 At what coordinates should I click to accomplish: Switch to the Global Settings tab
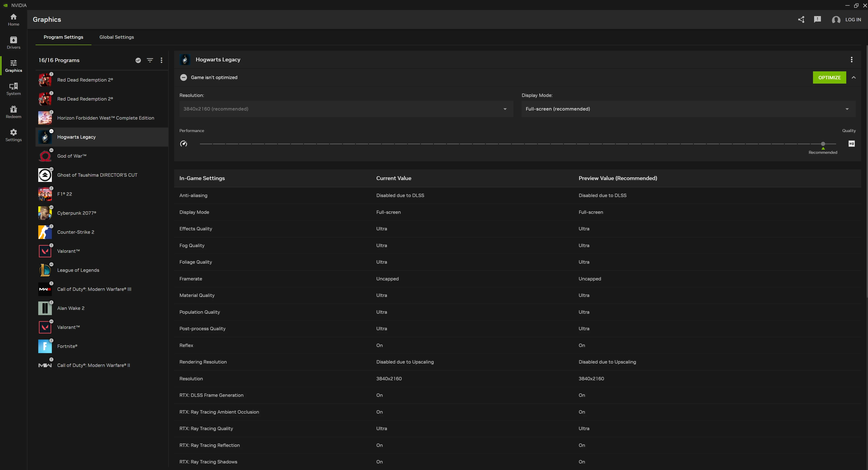click(117, 37)
